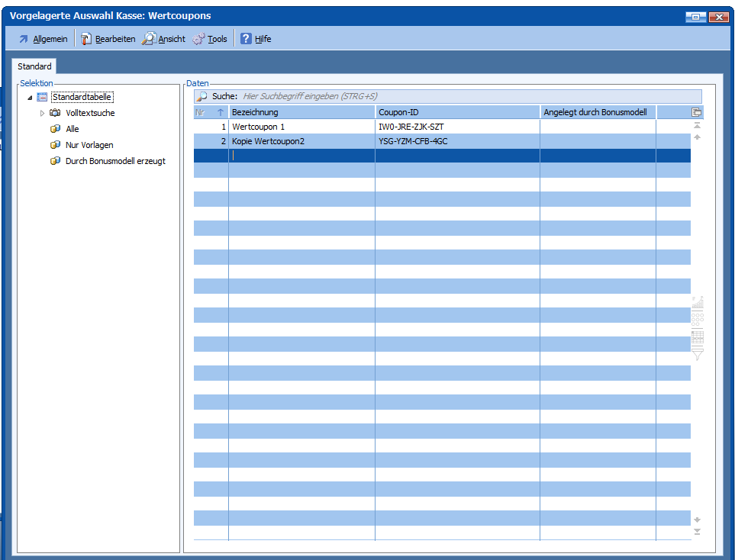Jump to first record using top arrow
This screenshot has width=735, height=560.
tap(696, 125)
